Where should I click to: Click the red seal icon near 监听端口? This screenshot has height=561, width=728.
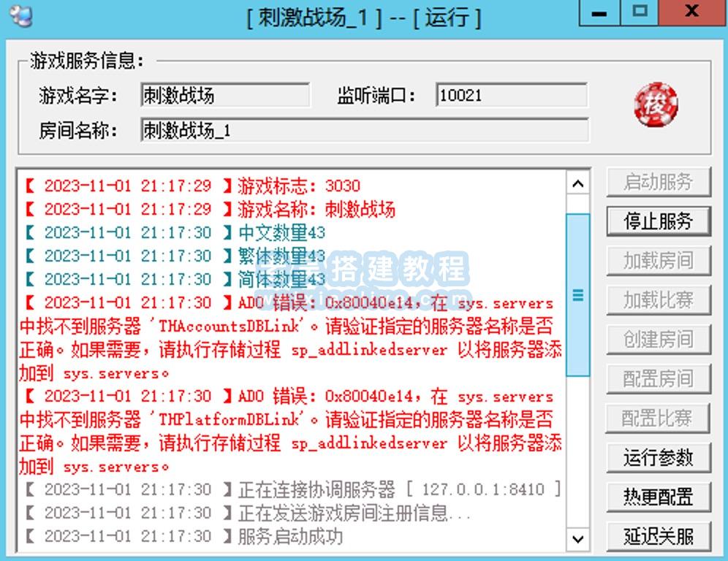coord(657,105)
